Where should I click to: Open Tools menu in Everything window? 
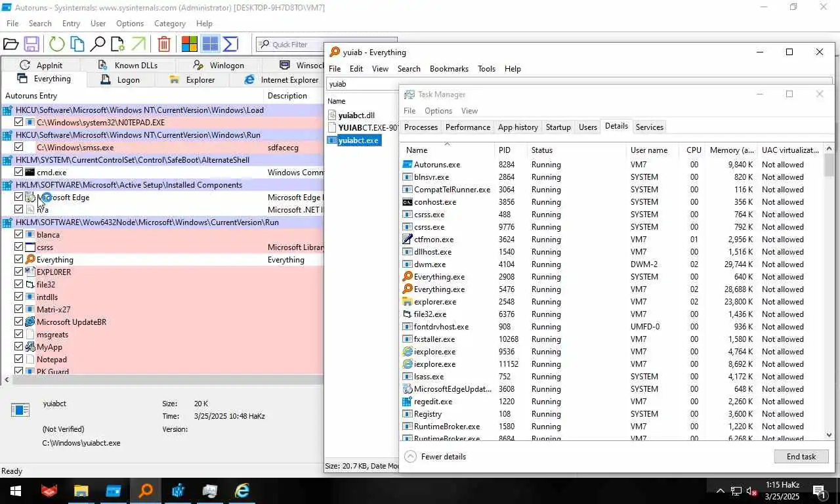click(x=486, y=69)
